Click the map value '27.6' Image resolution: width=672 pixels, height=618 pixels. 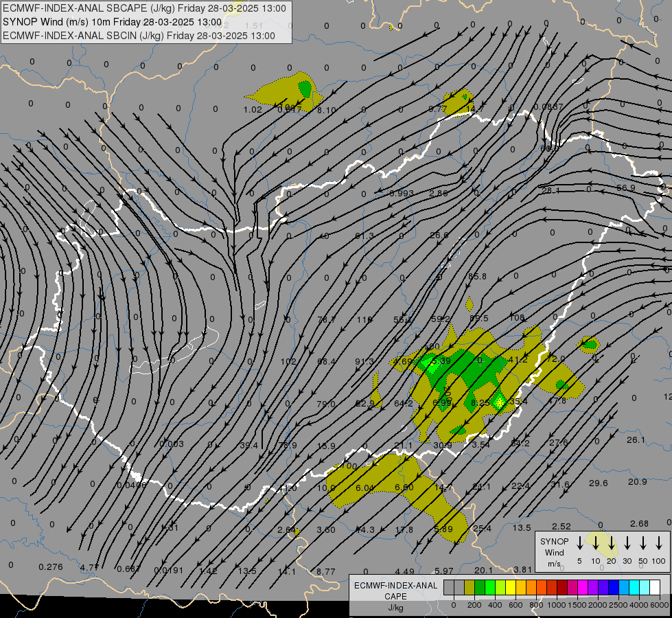click(559, 443)
